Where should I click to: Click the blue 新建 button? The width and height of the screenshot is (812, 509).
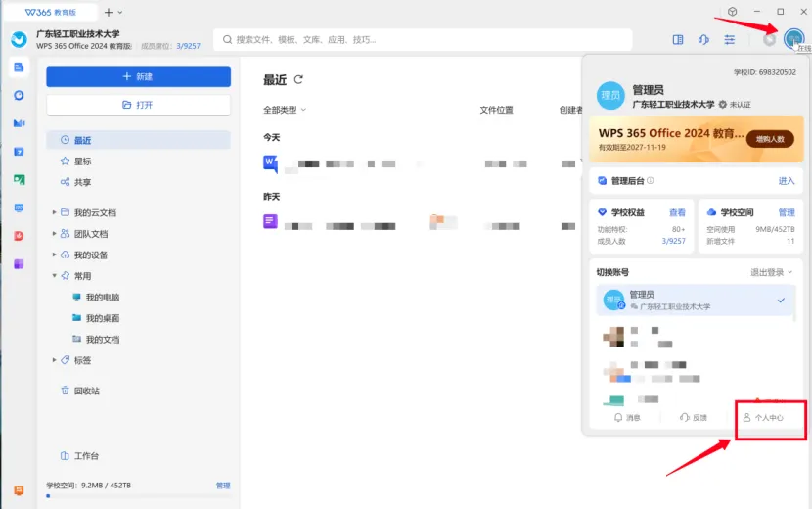click(x=138, y=76)
